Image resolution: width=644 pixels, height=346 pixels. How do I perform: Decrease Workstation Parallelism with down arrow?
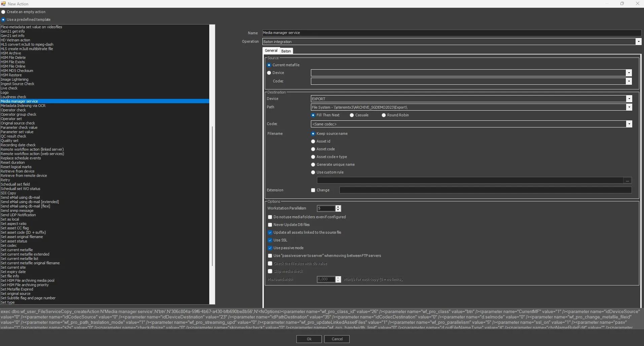click(338, 210)
